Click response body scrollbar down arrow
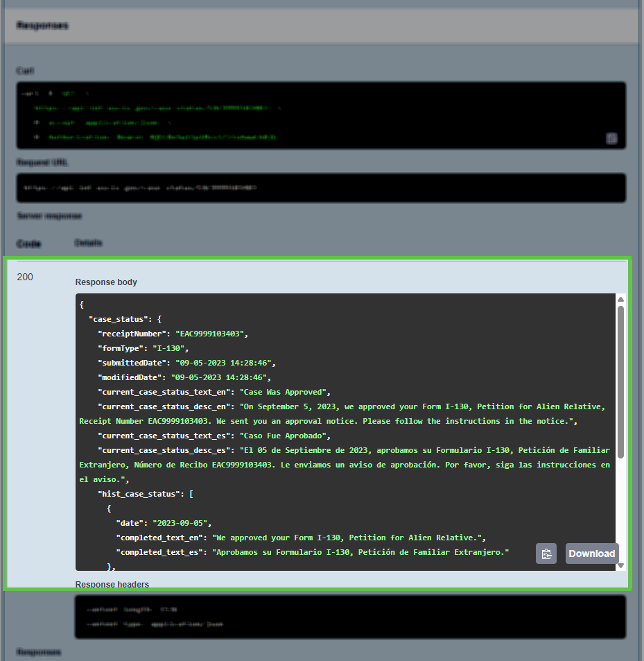Image resolution: width=644 pixels, height=661 pixels. coord(620,565)
